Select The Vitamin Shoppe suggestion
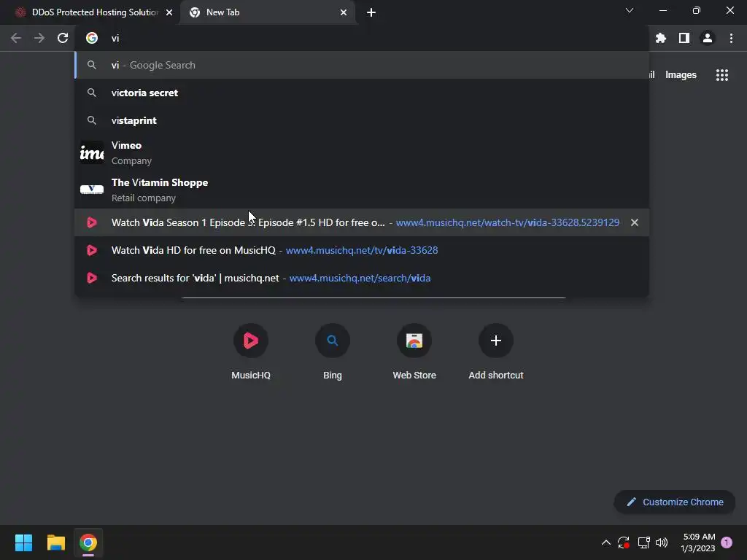The height and width of the screenshot is (560, 747). pyautogui.click(x=362, y=190)
